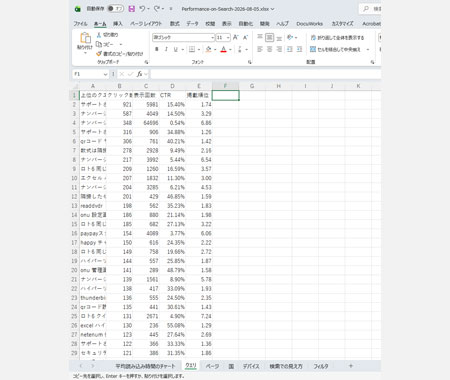Click the Insert Function fx icon
Viewport: 450px width, 380px height.
139,74
